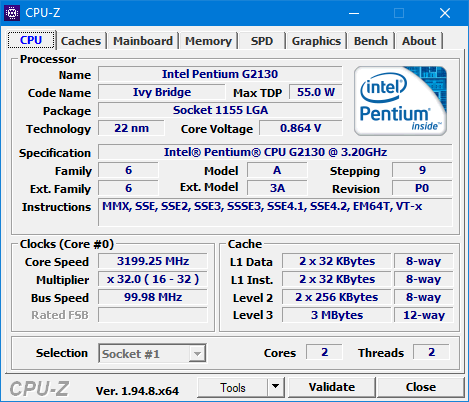Select the Bench tab

tap(371, 41)
